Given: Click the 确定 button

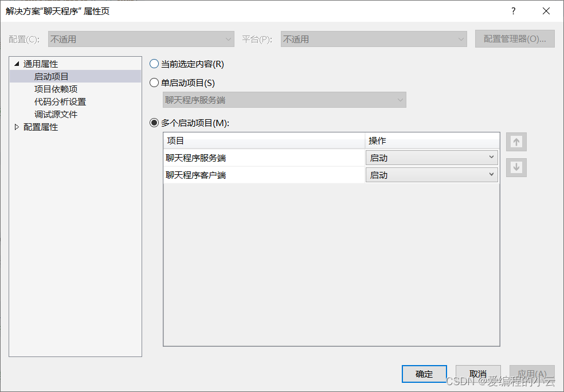Looking at the screenshot, I should [424, 374].
